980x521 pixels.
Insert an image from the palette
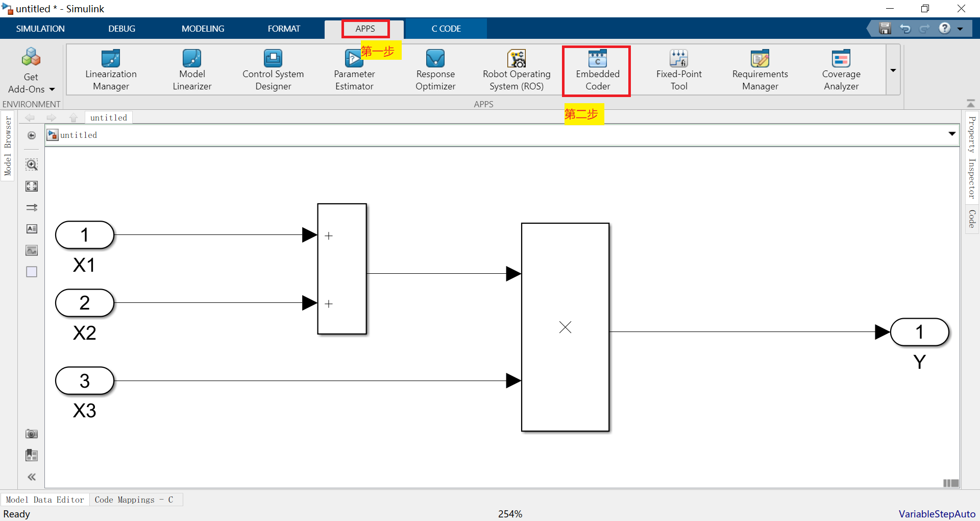32,250
